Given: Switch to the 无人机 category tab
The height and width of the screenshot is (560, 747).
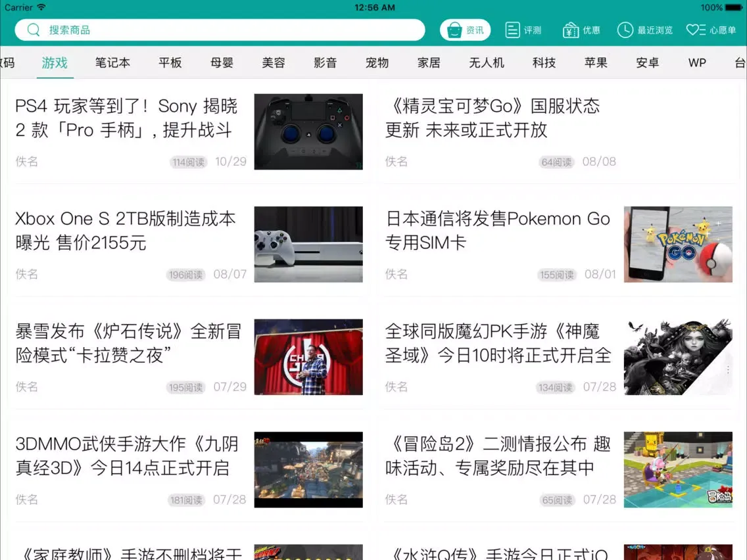Looking at the screenshot, I should [487, 62].
